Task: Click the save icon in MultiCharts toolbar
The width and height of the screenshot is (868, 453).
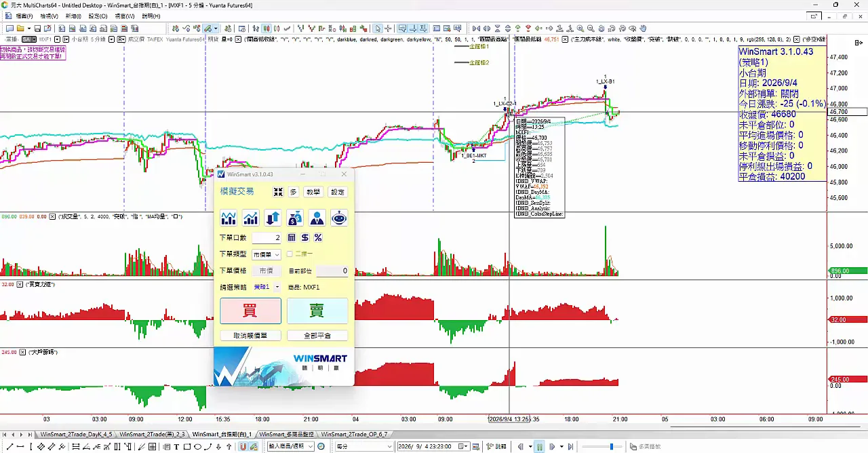Action: point(38,28)
